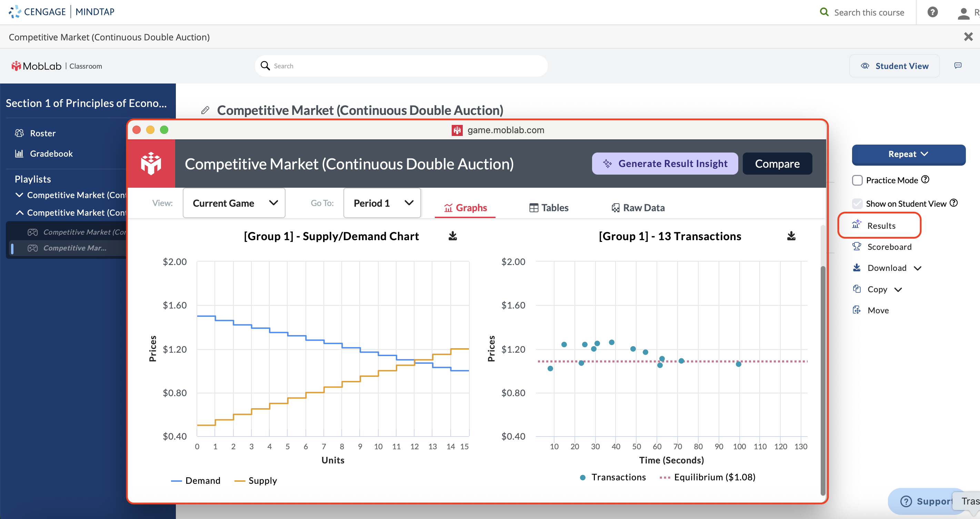Screen dimensions: 980x519
Task: Click the game window vertical scrollbar
Action: point(822,380)
